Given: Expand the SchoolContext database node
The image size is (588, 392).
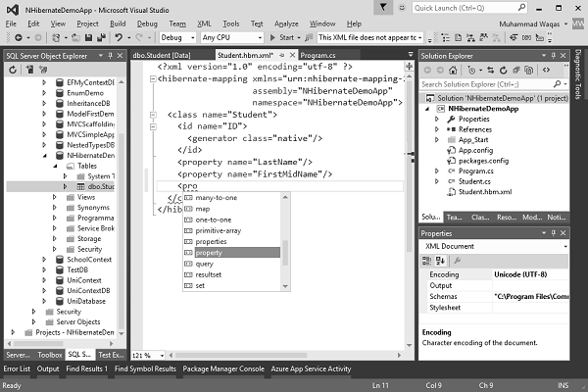Looking at the screenshot, I should point(44,259).
